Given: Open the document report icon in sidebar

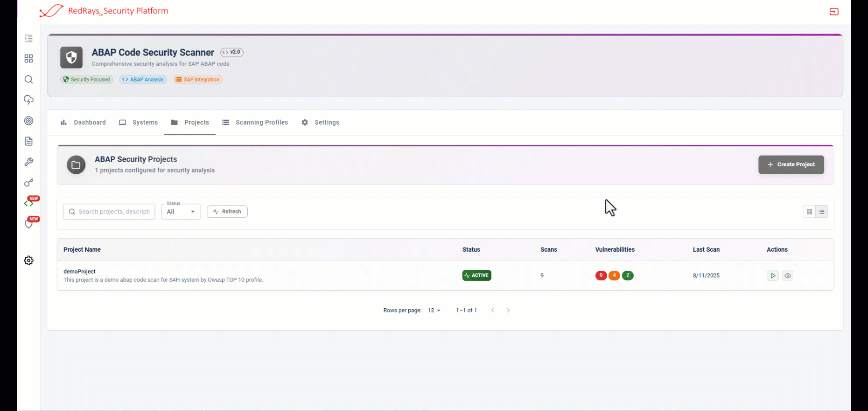Looking at the screenshot, I should click(28, 141).
